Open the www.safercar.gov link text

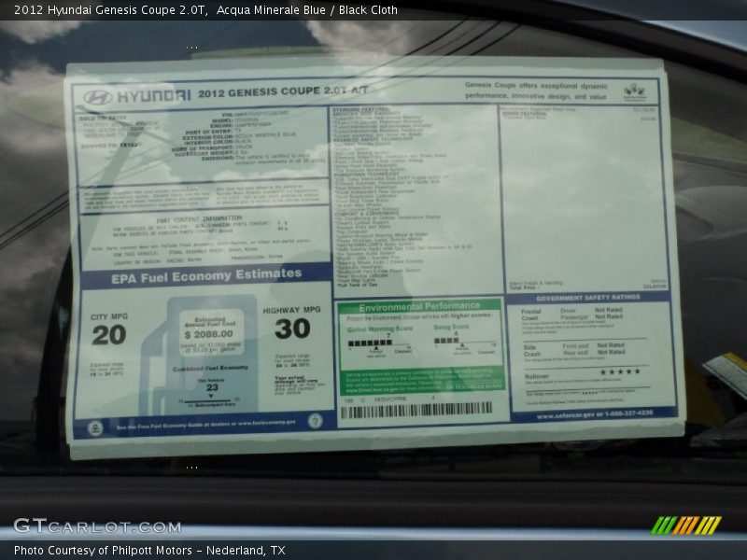coord(595,414)
